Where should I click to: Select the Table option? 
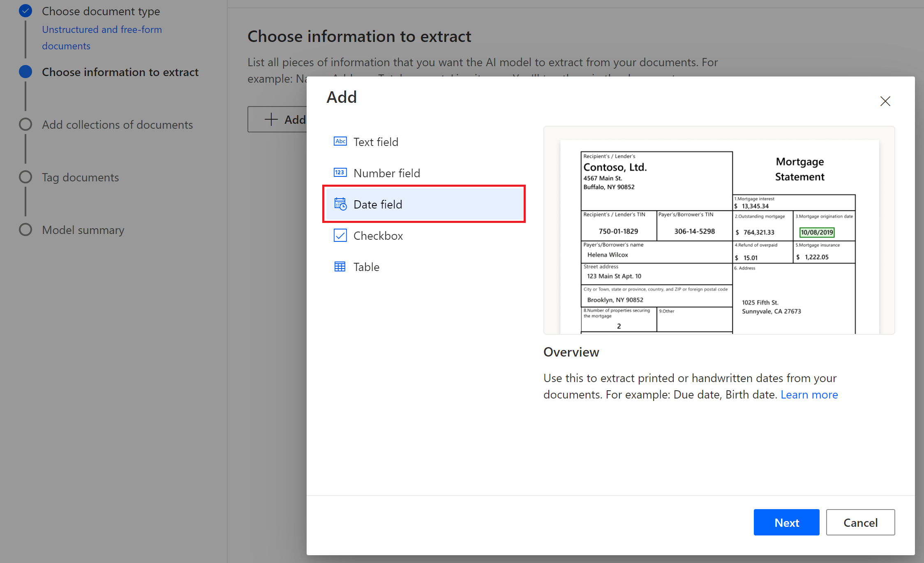[366, 266]
